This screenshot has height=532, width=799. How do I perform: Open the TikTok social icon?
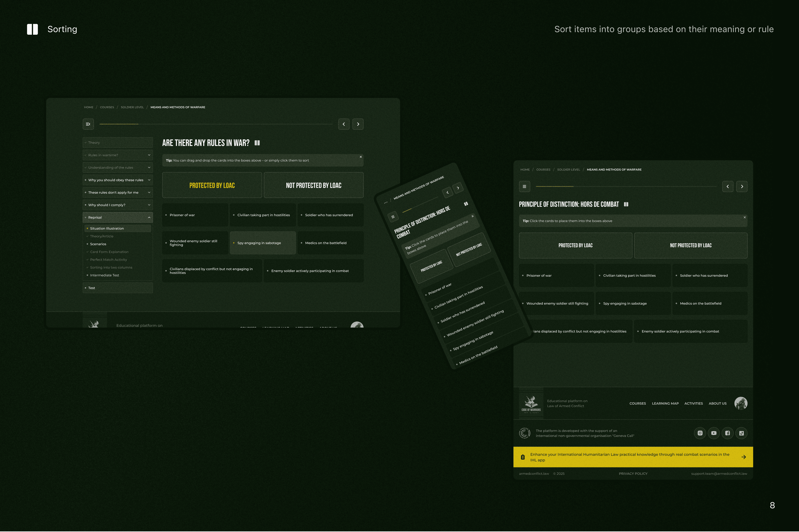point(741,433)
